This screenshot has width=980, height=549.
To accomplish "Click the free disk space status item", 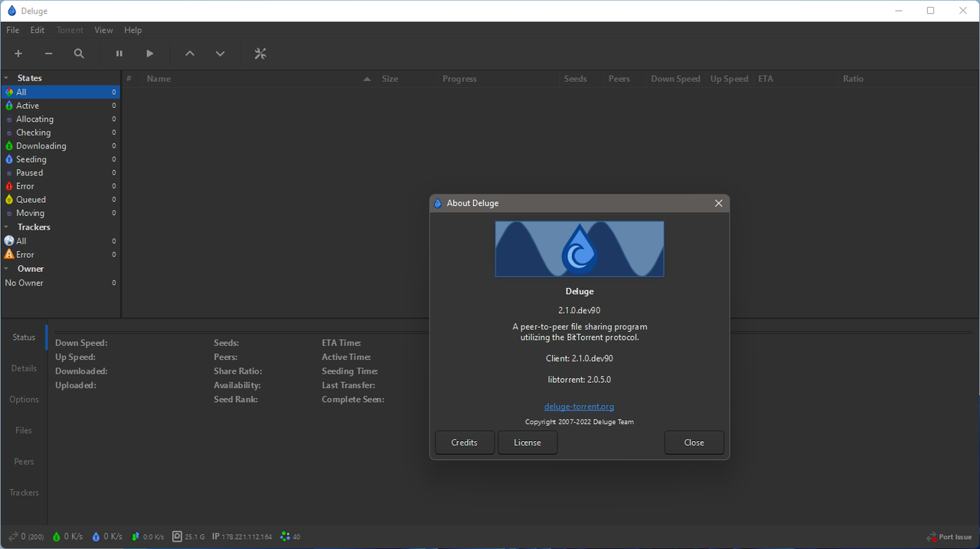I will [188, 537].
